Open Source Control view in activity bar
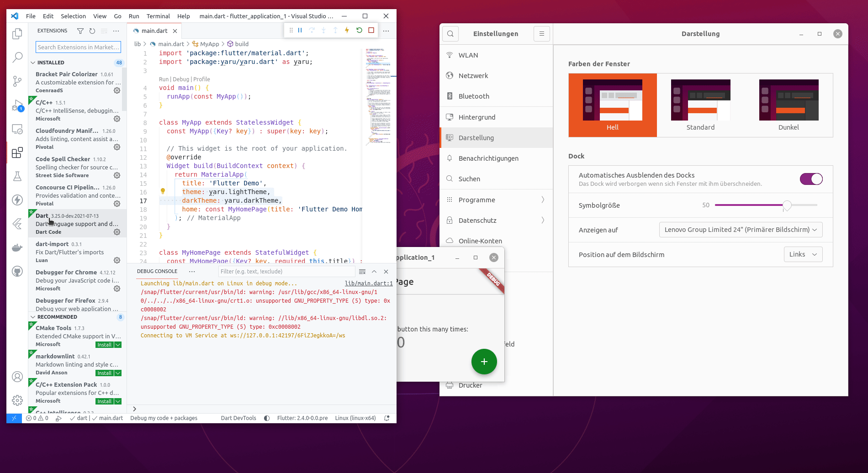 pyautogui.click(x=17, y=81)
